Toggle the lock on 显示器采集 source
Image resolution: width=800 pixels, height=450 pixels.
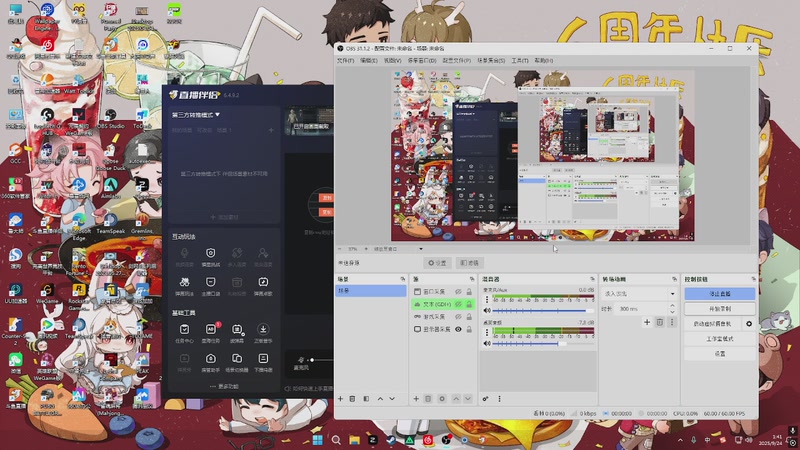coord(469,330)
